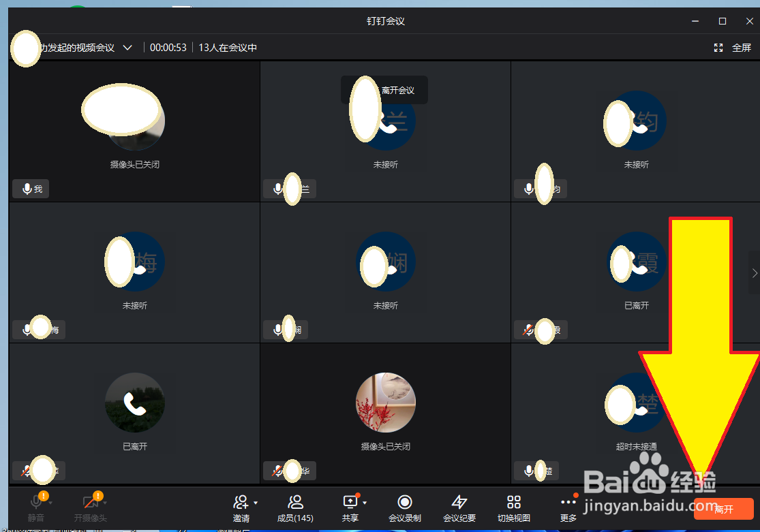Click avatar of participant 梅
This screenshot has height=532, width=760.
point(135,262)
